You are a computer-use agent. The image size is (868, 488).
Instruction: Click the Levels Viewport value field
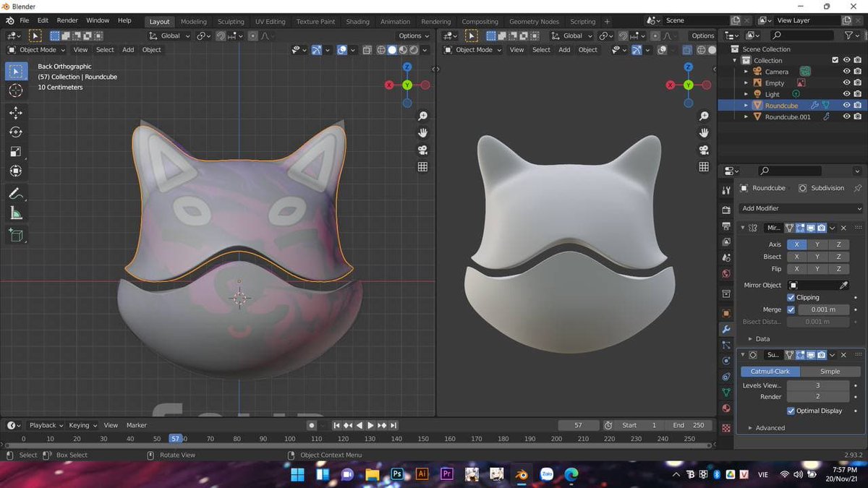(x=818, y=385)
